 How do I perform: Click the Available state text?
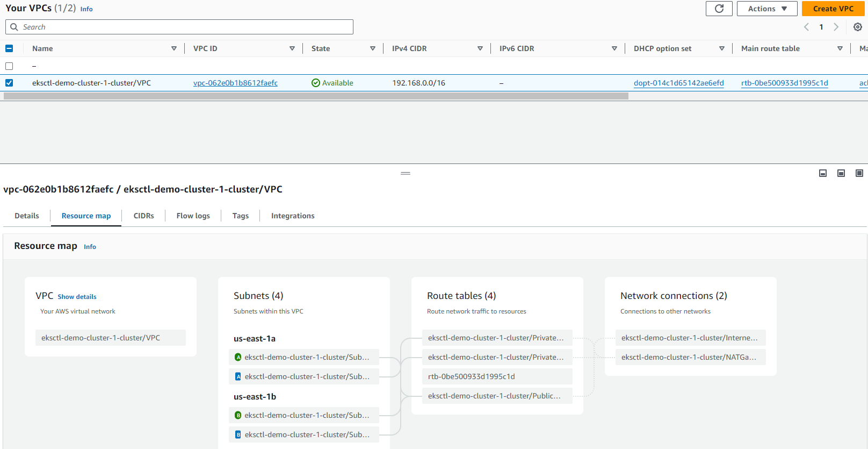pyautogui.click(x=338, y=83)
